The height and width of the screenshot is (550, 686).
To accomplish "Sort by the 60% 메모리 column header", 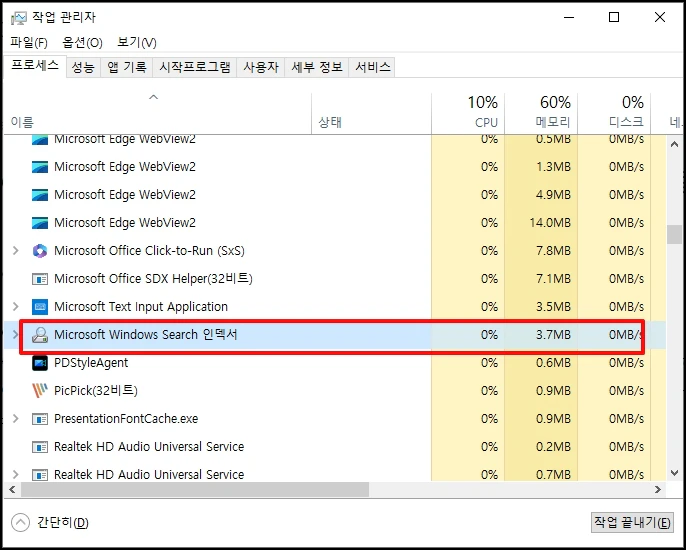I will tap(541, 114).
